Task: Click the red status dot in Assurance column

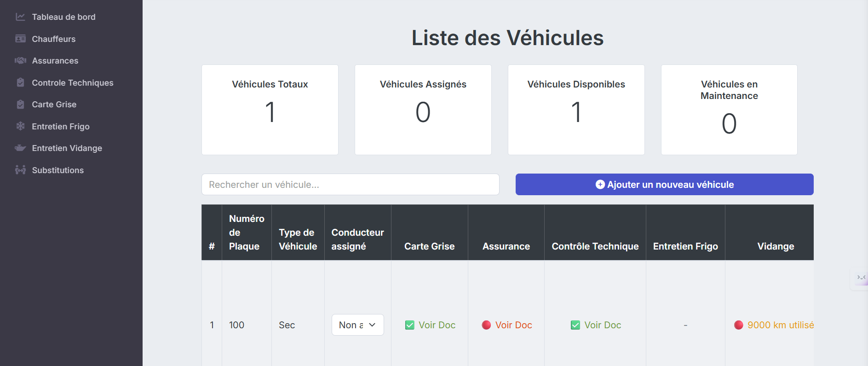Action: coord(486,325)
